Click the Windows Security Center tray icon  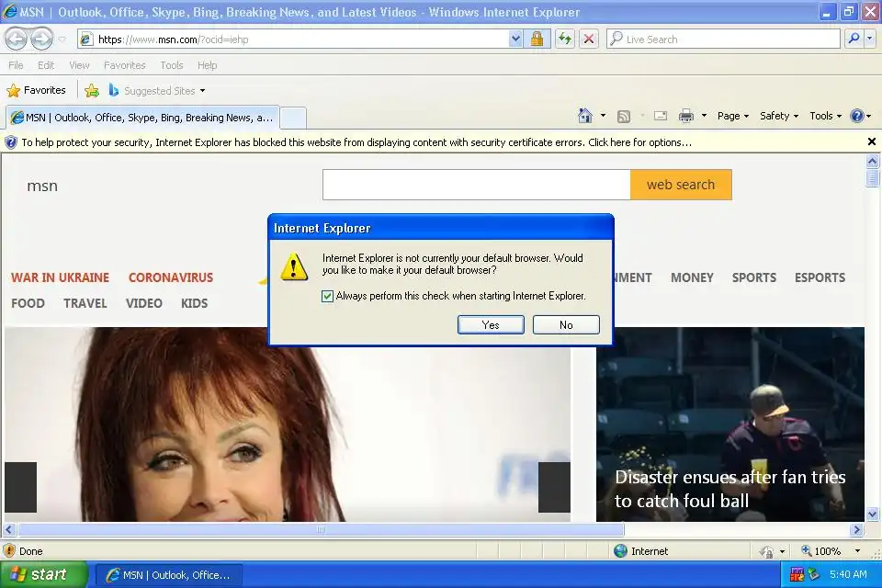[x=797, y=574]
